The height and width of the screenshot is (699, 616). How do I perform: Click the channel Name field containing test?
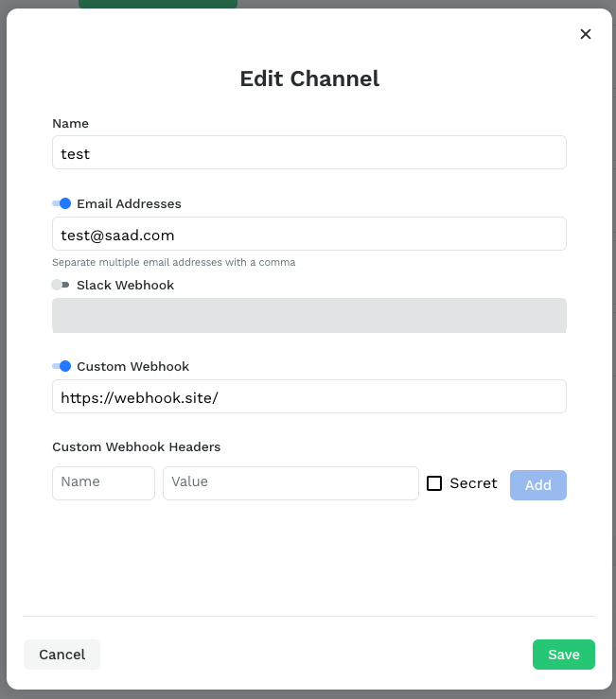coord(309,152)
